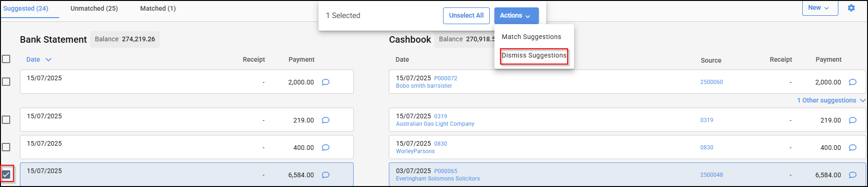The width and height of the screenshot is (868, 187).
Task: Open source link 2500048
Action: pyautogui.click(x=712, y=175)
